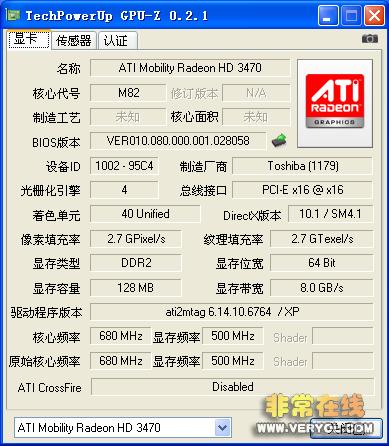Click the Shader field in 核心频率 row
The height and width of the screenshot is (446, 389).
point(343,336)
